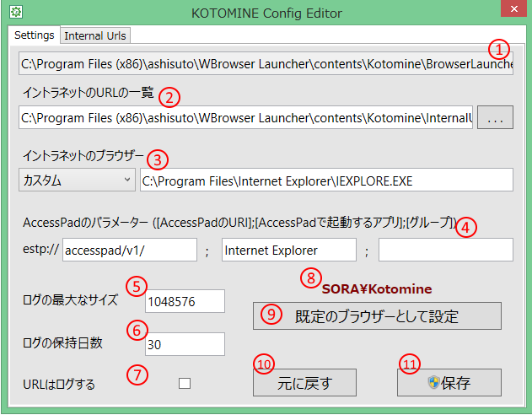Click 既定のブラウザーとして設定 button
The image size is (532, 415).
377,316
